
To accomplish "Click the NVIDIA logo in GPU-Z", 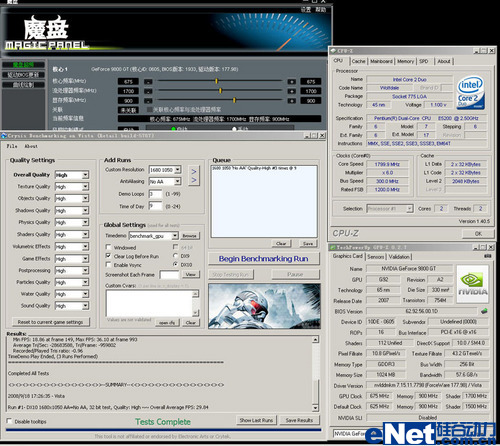I will [472, 284].
